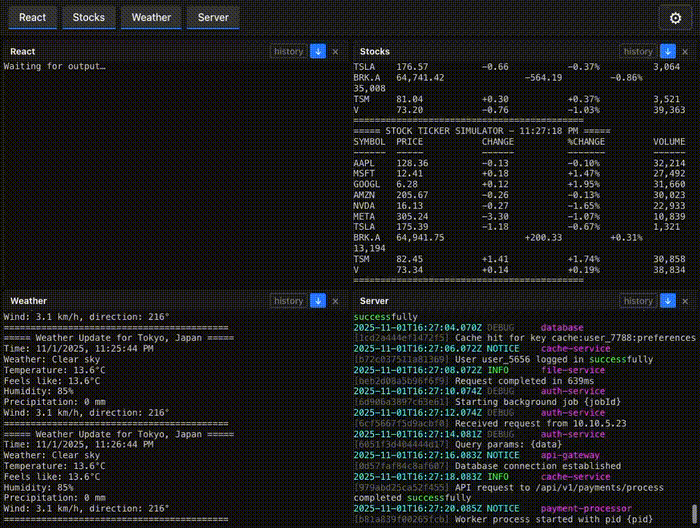
Task: Click the React panel scroll-to-bottom arrow
Action: pos(318,51)
